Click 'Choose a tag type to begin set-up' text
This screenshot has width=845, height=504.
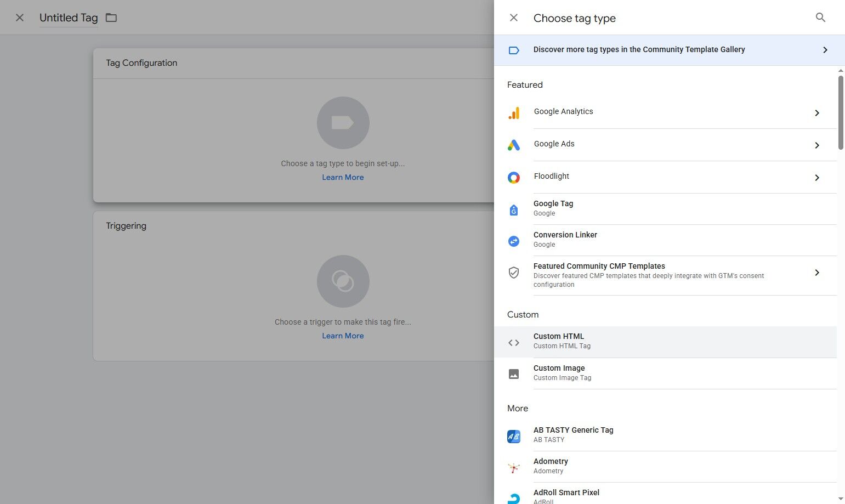(343, 163)
